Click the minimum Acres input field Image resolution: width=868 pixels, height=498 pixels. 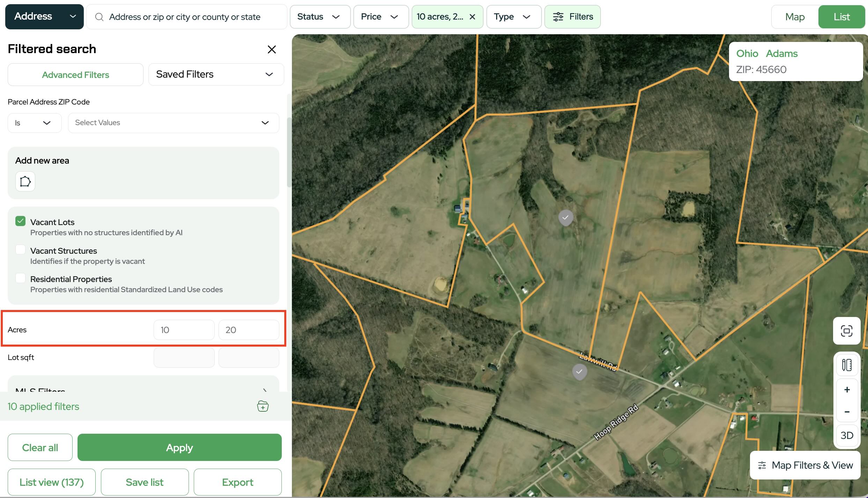point(184,330)
